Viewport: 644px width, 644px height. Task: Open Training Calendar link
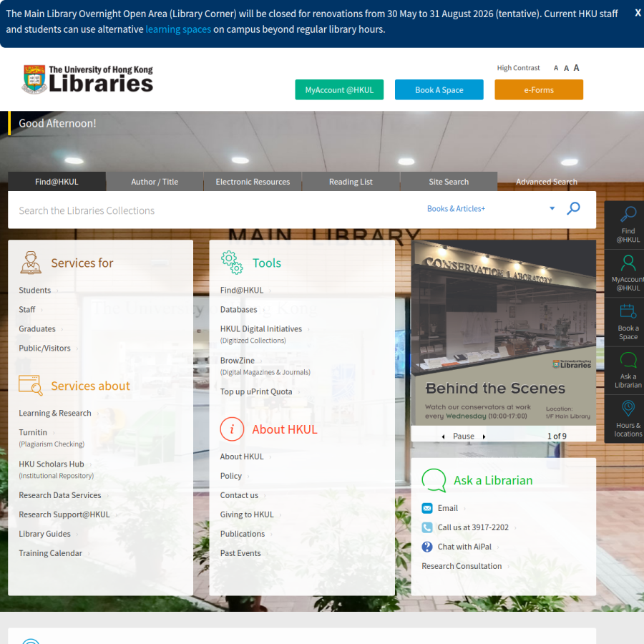pyautogui.click(x=51, y=553)
